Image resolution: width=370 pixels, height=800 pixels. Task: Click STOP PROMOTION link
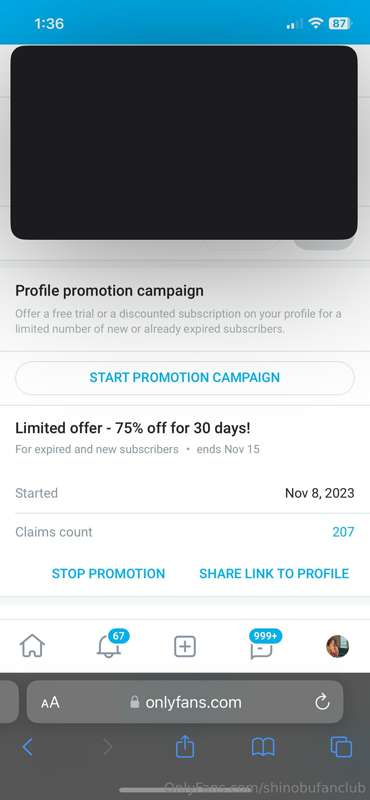[x=108, y=573]
